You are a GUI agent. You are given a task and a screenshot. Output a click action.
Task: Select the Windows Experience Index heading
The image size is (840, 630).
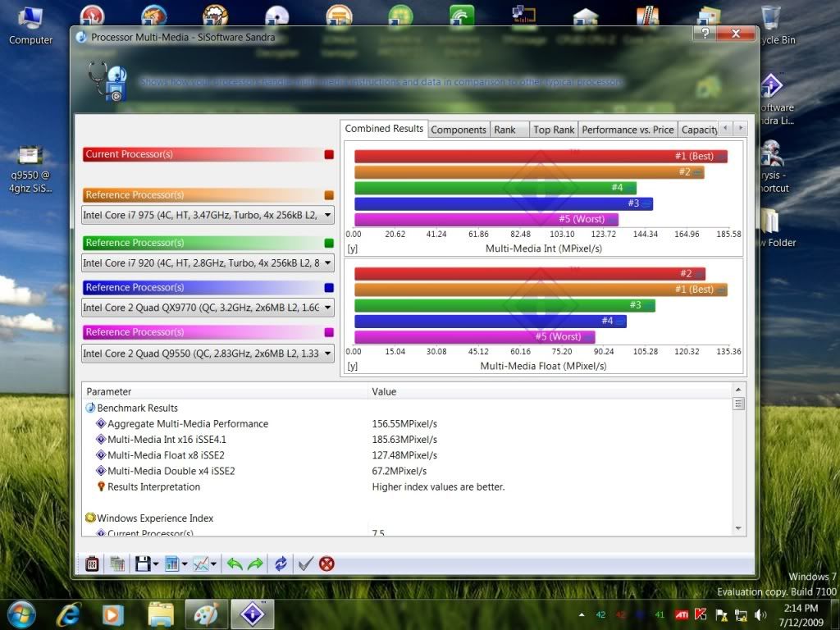click(x=155, y=518)
